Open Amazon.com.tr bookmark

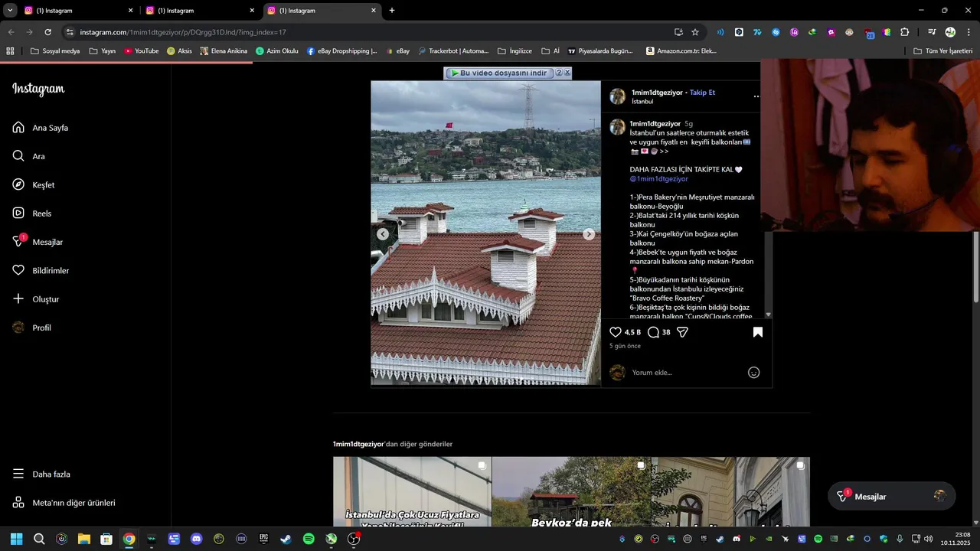click(x=681, y=51)
